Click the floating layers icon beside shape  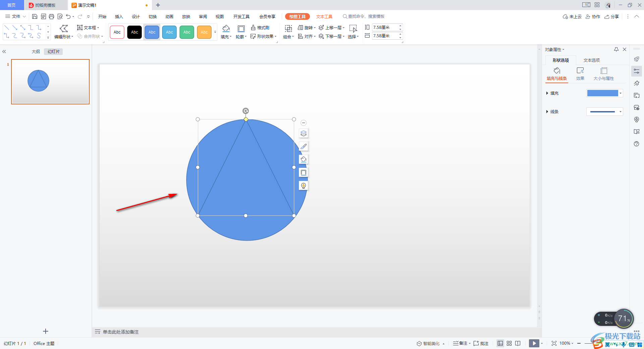pos(304,133)
